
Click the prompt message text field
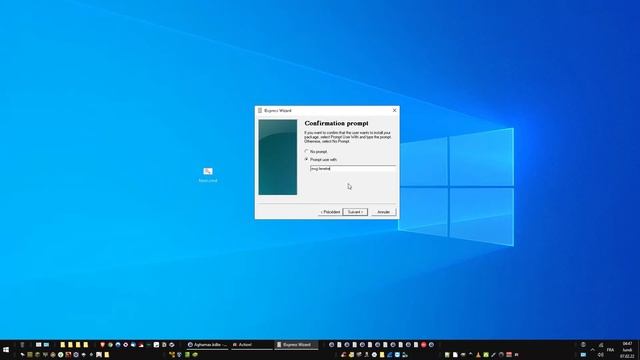(x=353, y=169)
